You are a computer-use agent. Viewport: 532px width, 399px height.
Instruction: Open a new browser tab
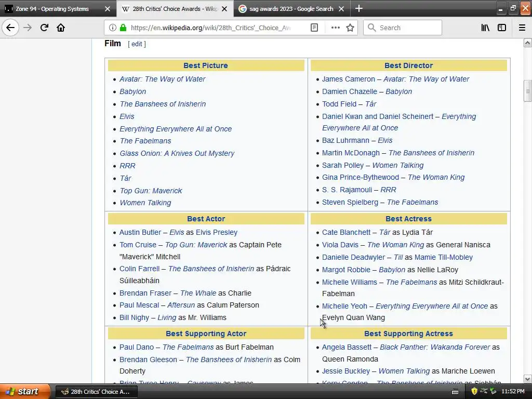click(358, 8)
